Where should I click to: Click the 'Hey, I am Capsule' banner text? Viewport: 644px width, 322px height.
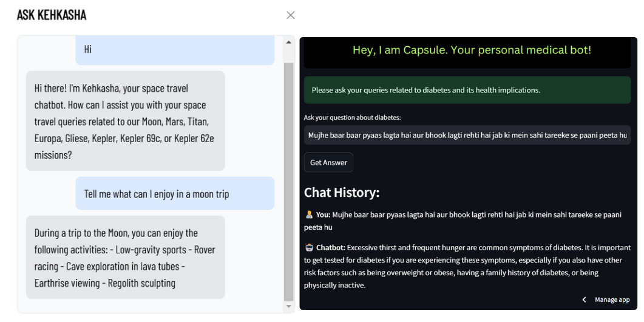pyautogui.click(x=472, y=50)
